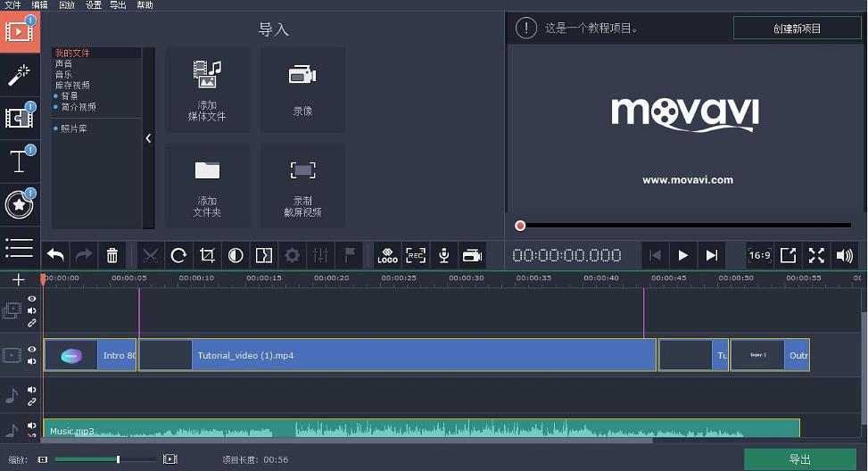
Task: Click the horizontal timeline scrollbar
Action: [x=347, y=441]
